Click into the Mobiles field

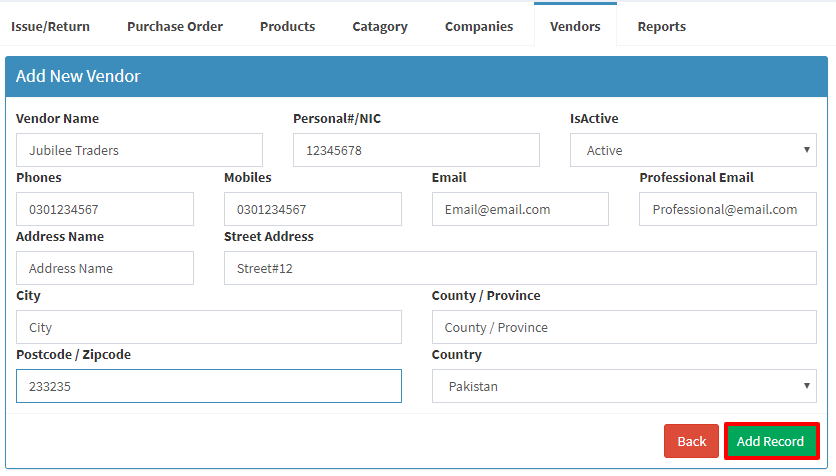pos(312,209)
